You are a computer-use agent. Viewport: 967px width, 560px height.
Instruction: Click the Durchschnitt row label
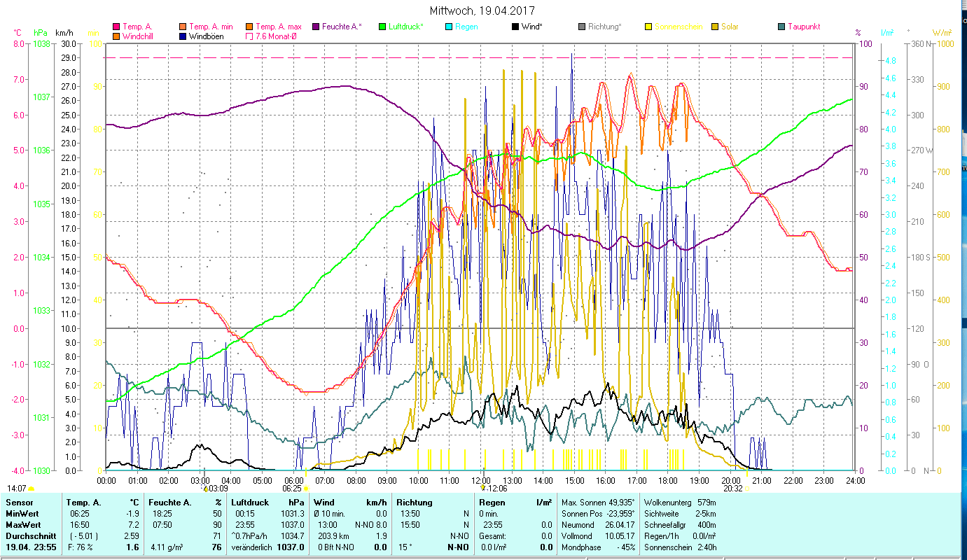coord(29,536)
